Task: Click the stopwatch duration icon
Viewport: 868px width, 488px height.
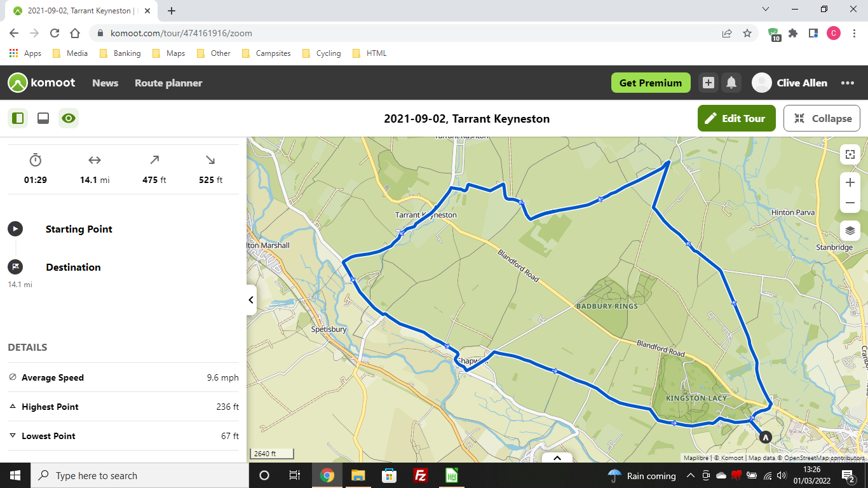Action: click(36, 159)
